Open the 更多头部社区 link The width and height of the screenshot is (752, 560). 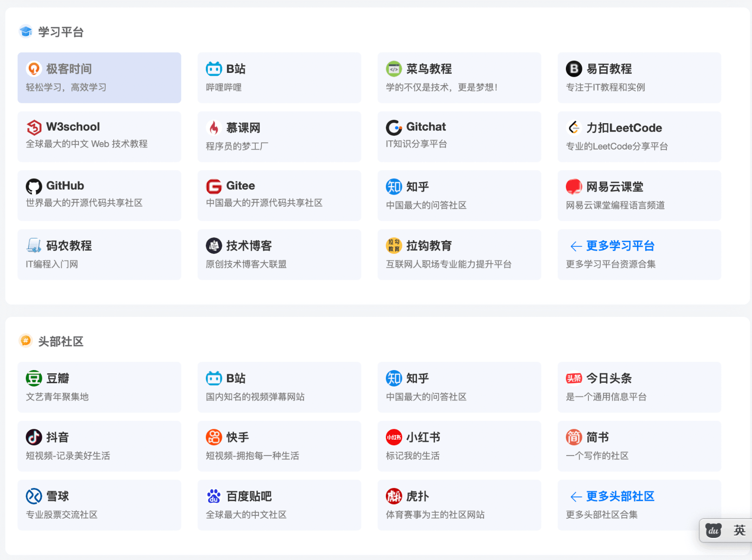point(619,497)
